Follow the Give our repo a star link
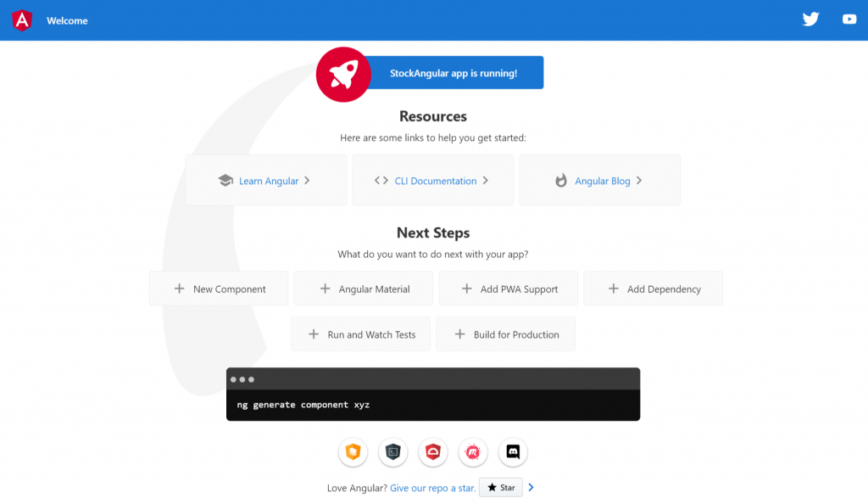The image size is (868, 504). pos(433,488)
